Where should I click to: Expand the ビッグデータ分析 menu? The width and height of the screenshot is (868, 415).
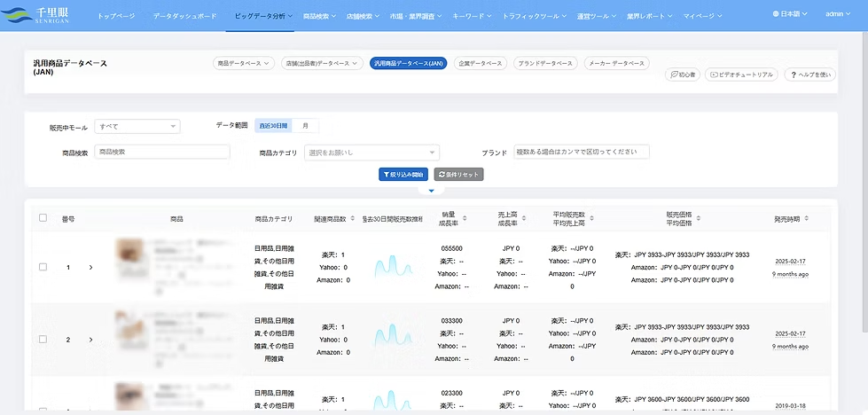[263, 16]
